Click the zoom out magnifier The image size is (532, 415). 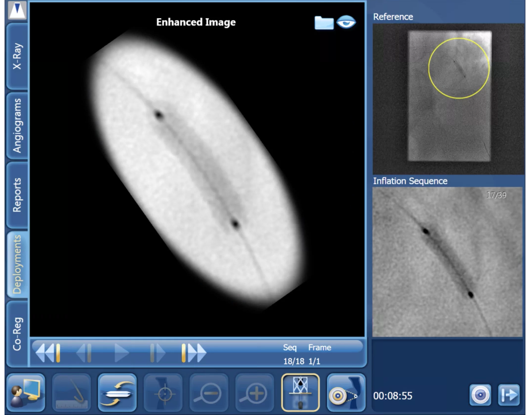(209, 393)
